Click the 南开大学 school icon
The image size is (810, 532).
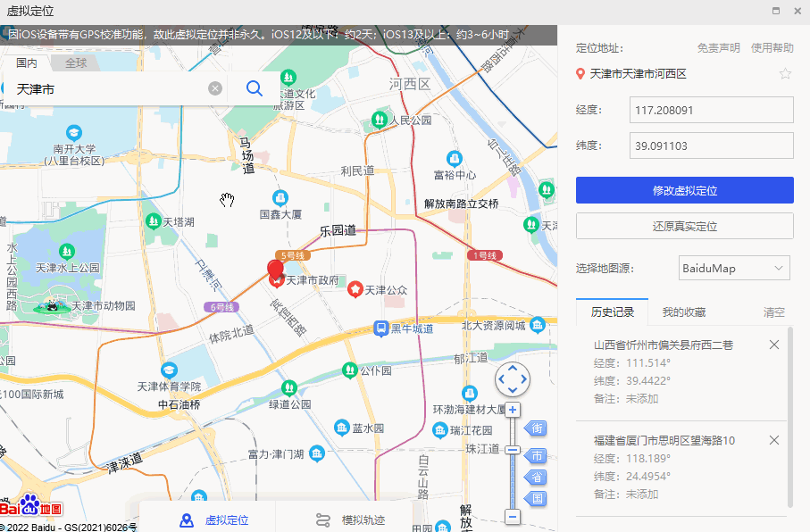(x=74, y=133)
